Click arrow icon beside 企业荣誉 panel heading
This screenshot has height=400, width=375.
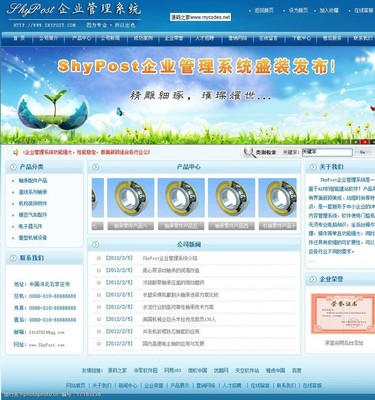(312, 279)
